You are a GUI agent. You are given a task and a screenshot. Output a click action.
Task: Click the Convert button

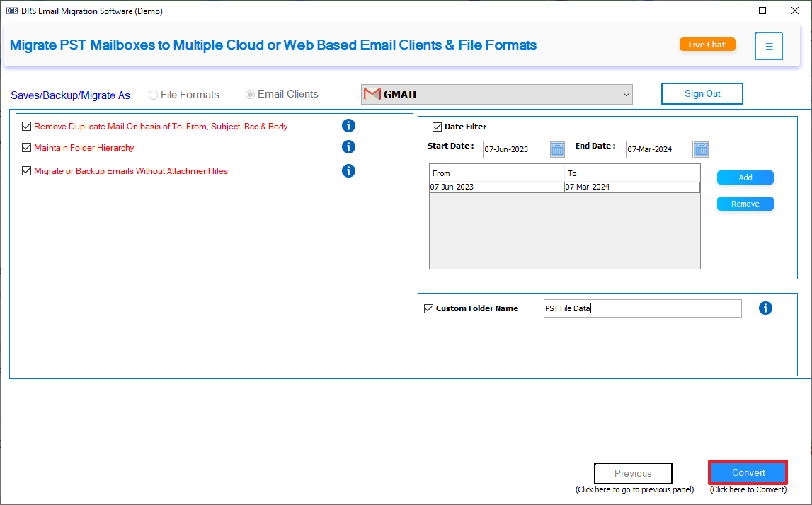pyautogui.click(x=748, y=473)
